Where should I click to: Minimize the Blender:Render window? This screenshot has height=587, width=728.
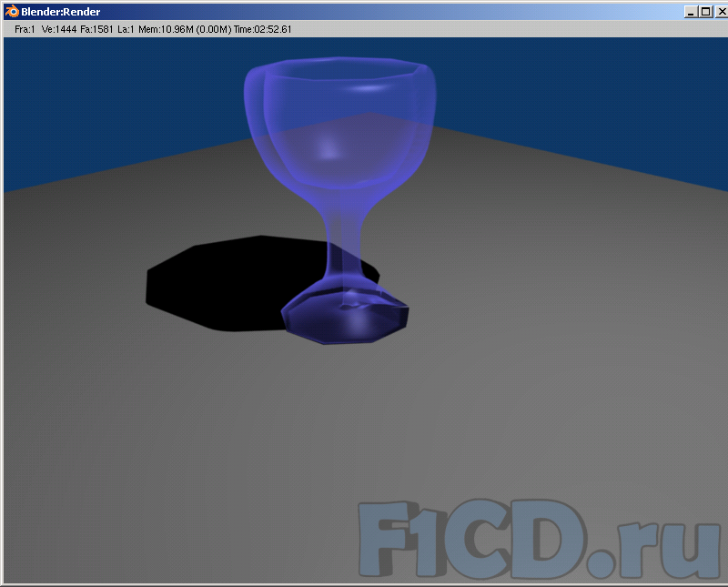691,12
